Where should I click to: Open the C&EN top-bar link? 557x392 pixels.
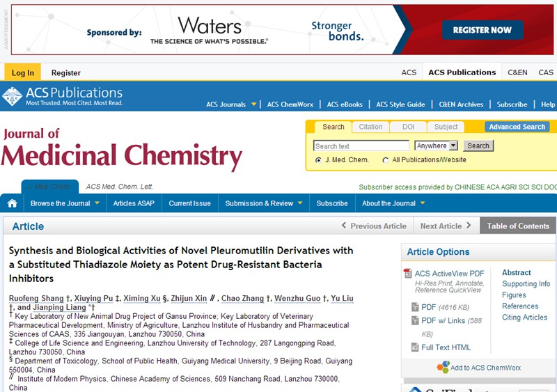pyautogui.click(x=517, y=72)
